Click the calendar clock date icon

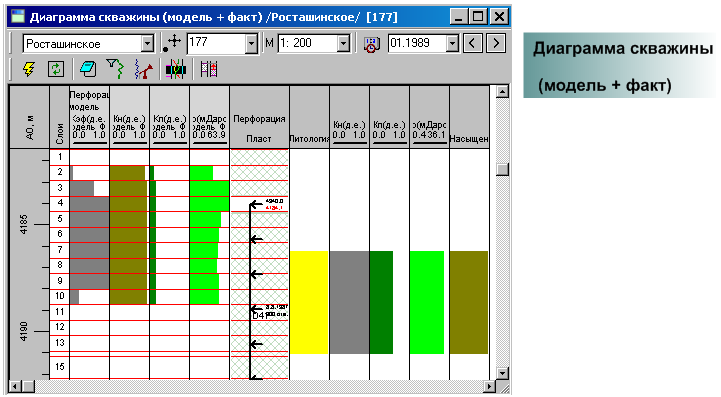tap(372, 44)
